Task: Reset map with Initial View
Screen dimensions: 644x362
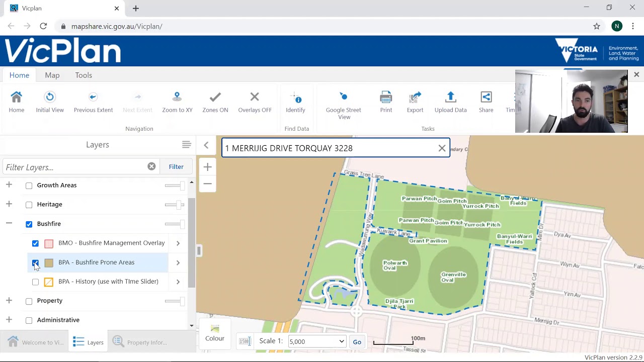Action: [x=50, y=101]
